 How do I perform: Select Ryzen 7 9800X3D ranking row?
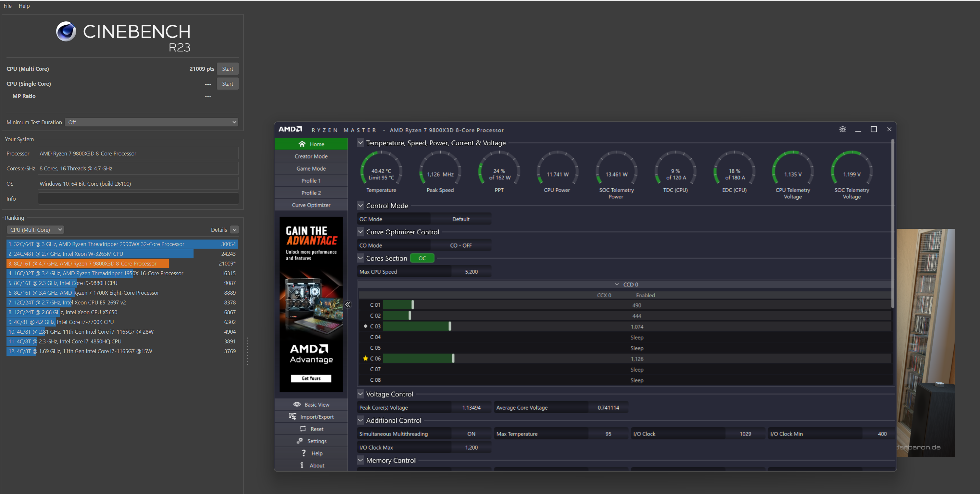[122, 264]
